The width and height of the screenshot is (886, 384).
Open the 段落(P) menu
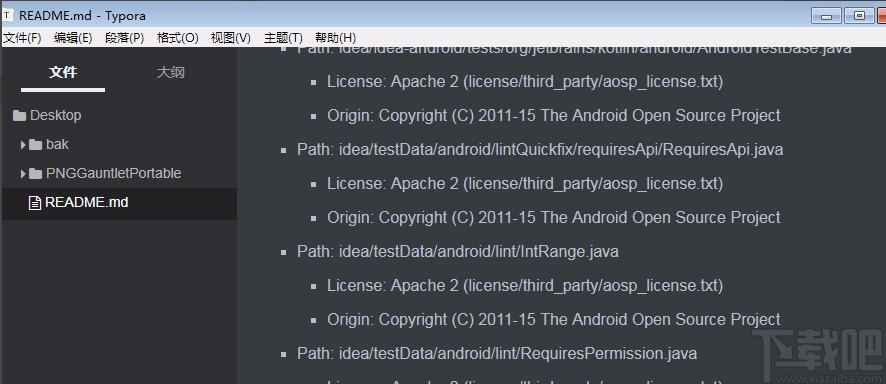pyautogui.click(x=125, y=38)
